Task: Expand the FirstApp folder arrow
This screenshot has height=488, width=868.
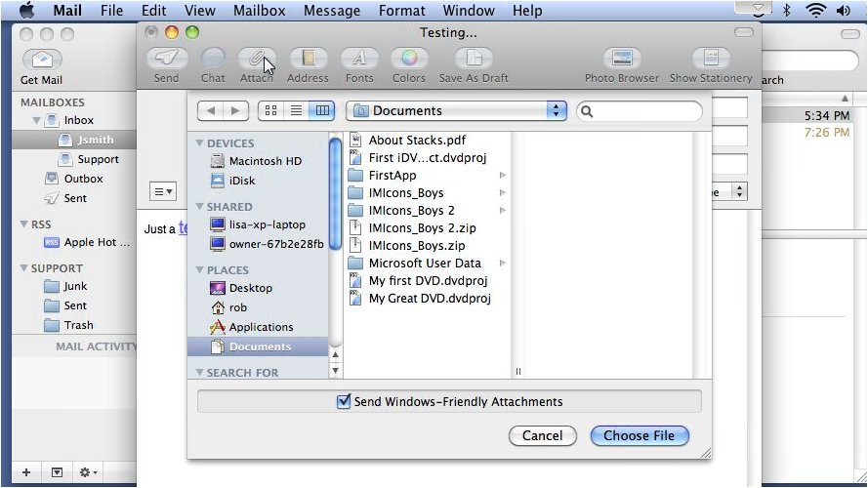Action: pos(503,176)
